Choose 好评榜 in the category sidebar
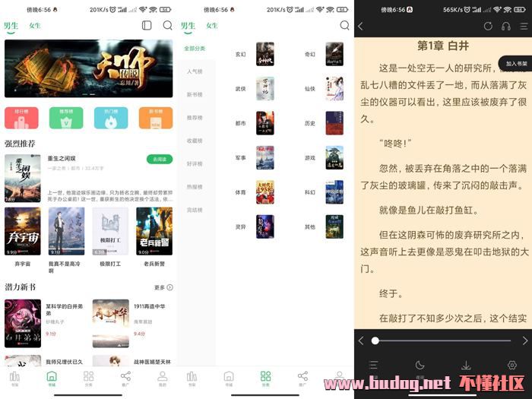 [195, 164]
